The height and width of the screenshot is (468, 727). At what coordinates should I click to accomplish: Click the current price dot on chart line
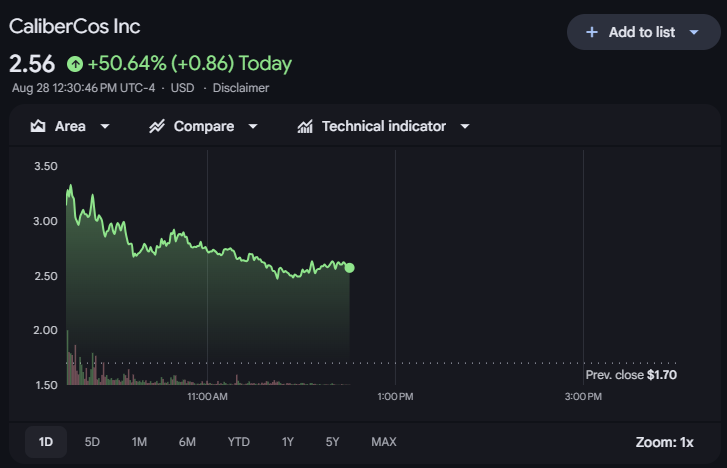click(x=350, y=268)
